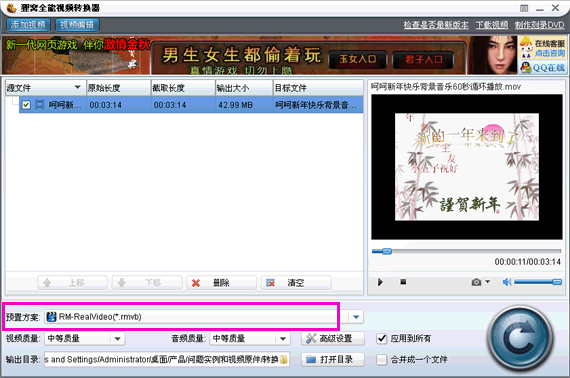Click the 清空 clear list button
Viewport: 570px width, 378px height.
[x=296, y=283]
